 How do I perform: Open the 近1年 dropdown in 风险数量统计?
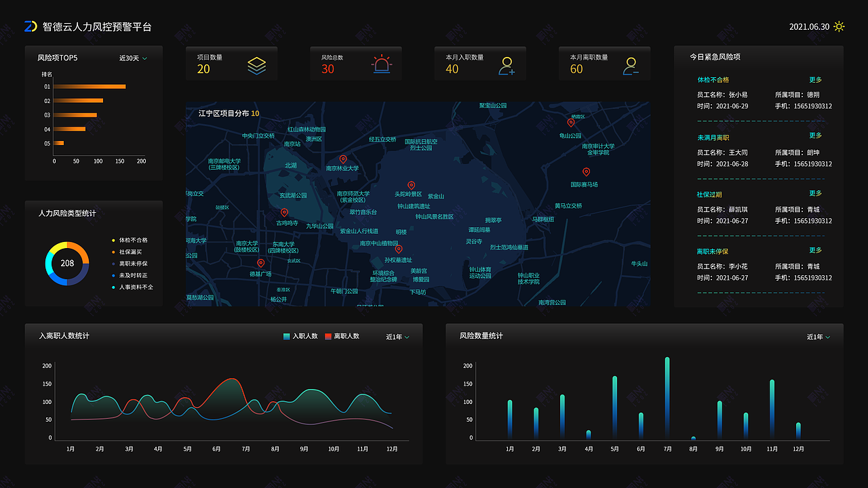pos(818,337)
